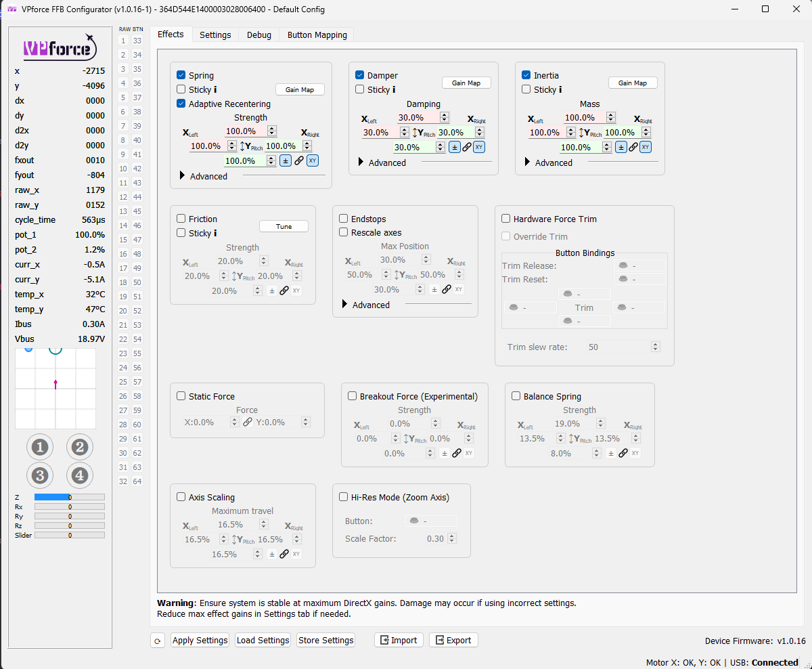The height and width of the screenshot is (669, 812).
Task: Click the Store Settings button
Action: tap(326, 641)
